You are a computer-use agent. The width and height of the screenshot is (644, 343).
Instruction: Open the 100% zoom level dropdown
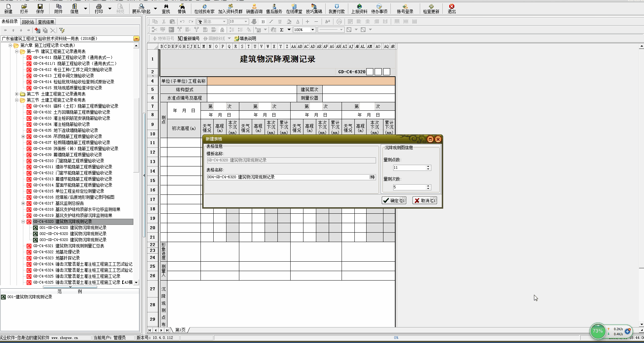pyautogui.click(x=313, y=30)
